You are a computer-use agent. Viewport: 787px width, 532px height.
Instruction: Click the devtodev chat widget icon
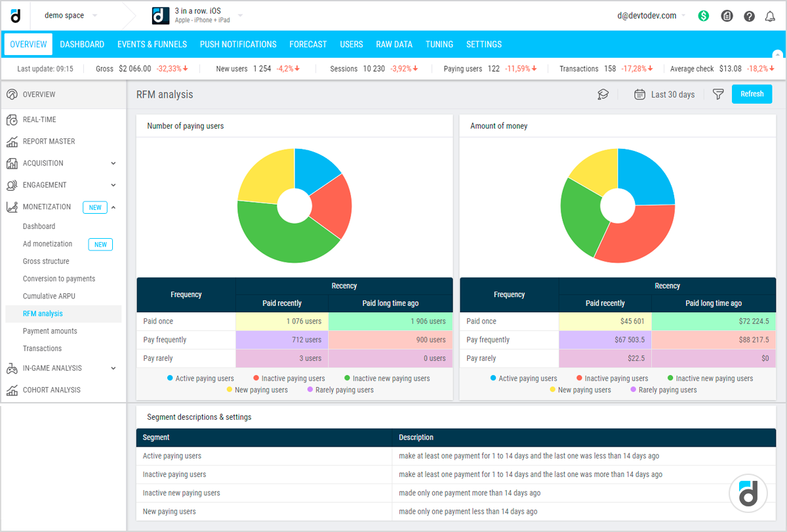click(748, 492)
